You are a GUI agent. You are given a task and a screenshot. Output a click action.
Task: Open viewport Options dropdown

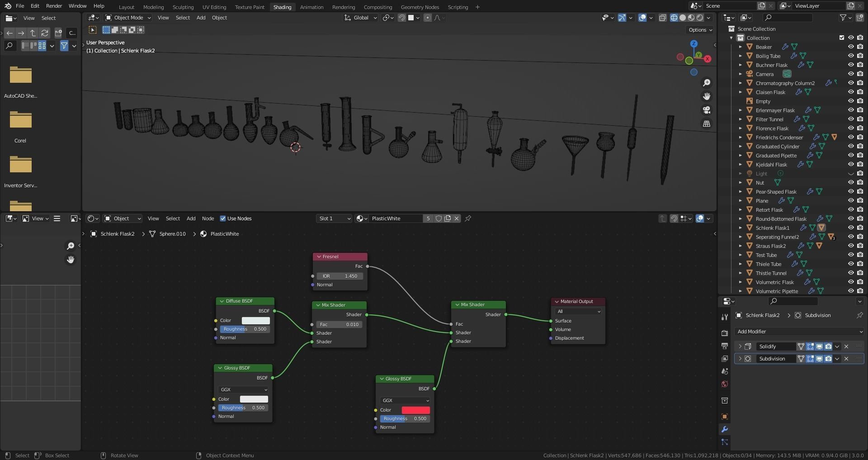700,30
